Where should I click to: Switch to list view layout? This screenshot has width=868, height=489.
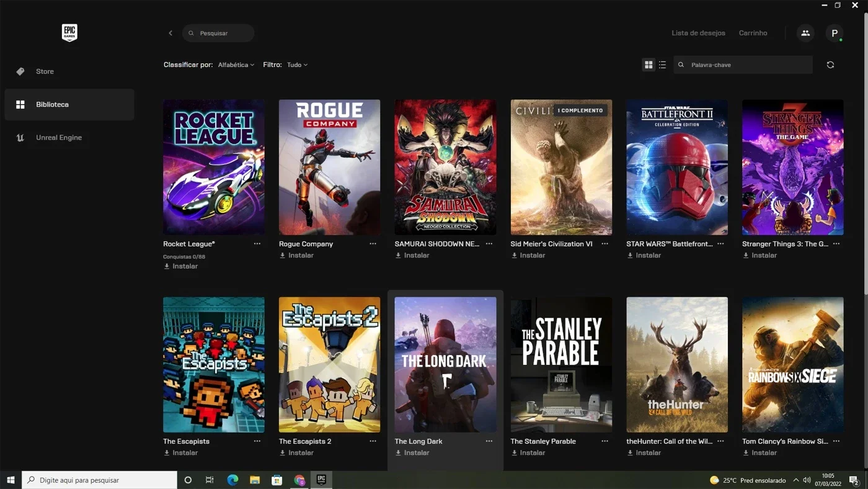[x=662, y=65]
